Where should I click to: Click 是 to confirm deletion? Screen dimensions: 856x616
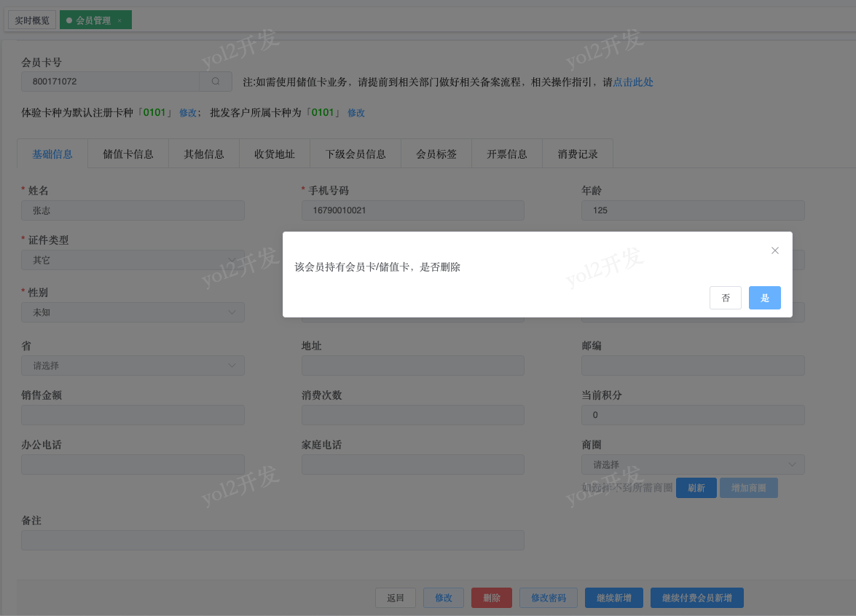[764, 298]
